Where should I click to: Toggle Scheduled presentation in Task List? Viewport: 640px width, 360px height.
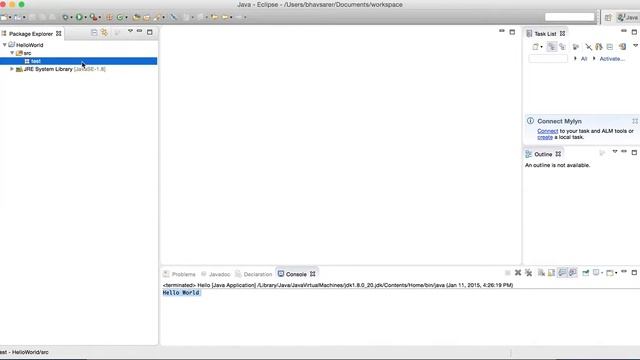click(562, 47)
